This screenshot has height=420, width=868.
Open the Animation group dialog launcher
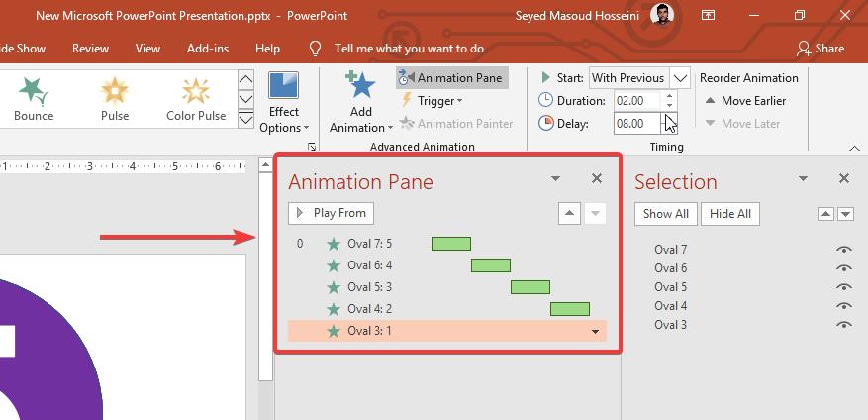[312, 147]
